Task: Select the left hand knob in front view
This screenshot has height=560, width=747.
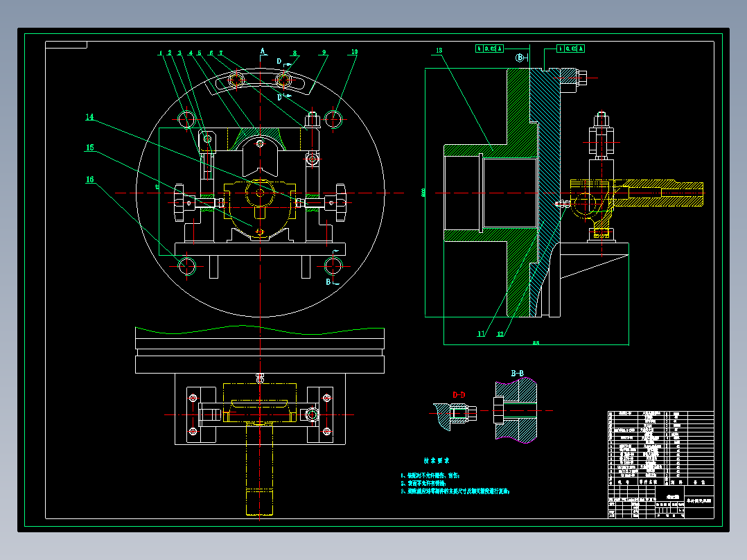Action: click(179, 202)
